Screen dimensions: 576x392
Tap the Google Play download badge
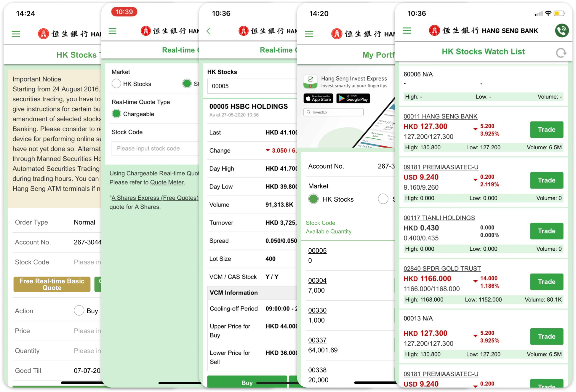353,98
